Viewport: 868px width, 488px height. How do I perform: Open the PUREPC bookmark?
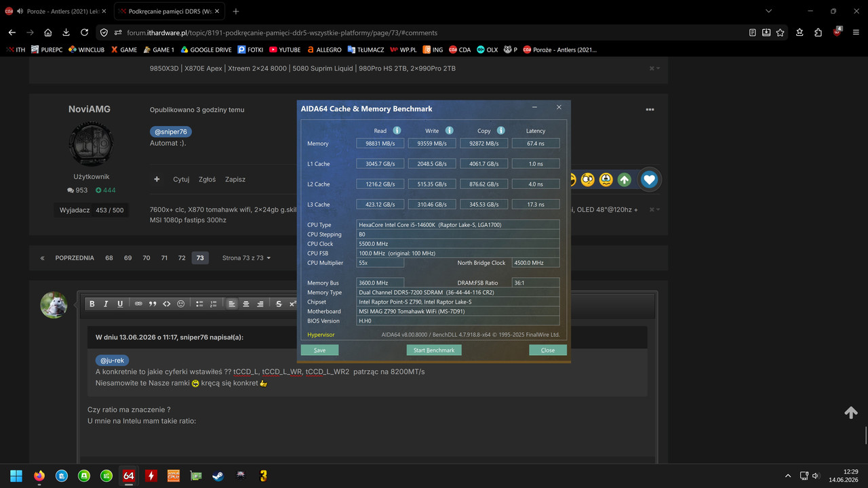[47, 49]
